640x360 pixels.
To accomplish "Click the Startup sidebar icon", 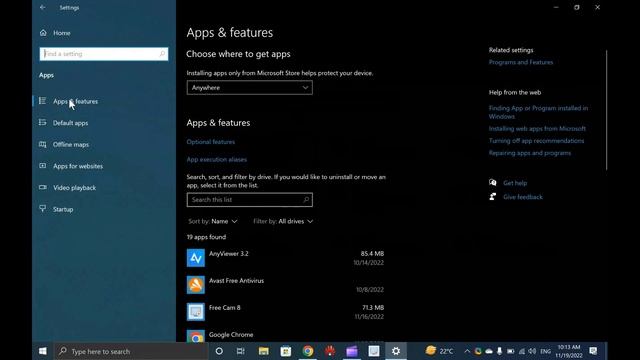I will 42,209.
